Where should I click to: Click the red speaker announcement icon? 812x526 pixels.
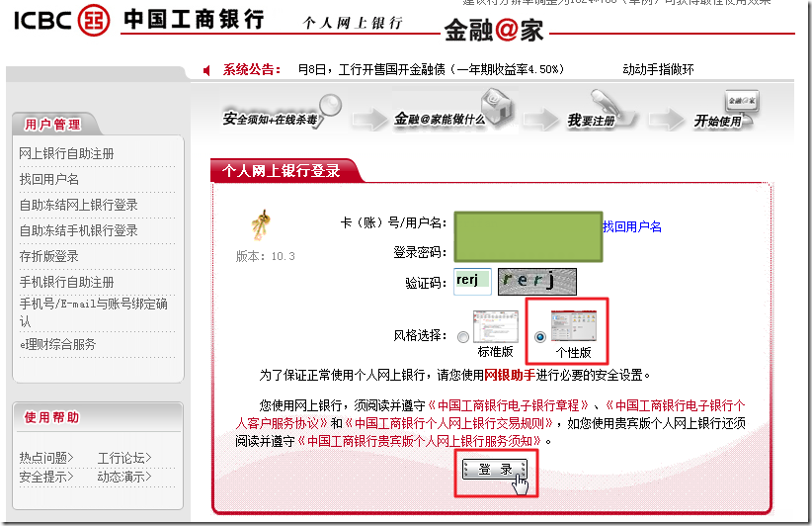click(206, 70)
